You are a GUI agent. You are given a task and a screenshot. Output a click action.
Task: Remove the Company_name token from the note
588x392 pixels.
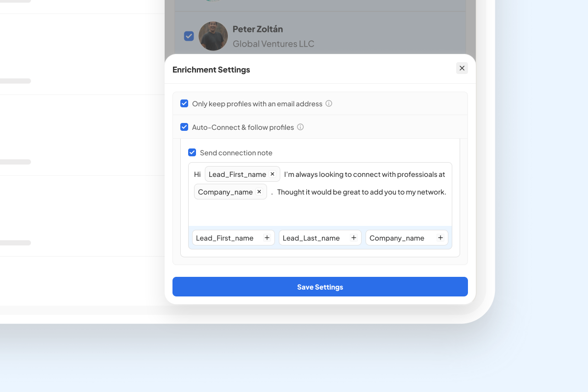tap(259, 192)
